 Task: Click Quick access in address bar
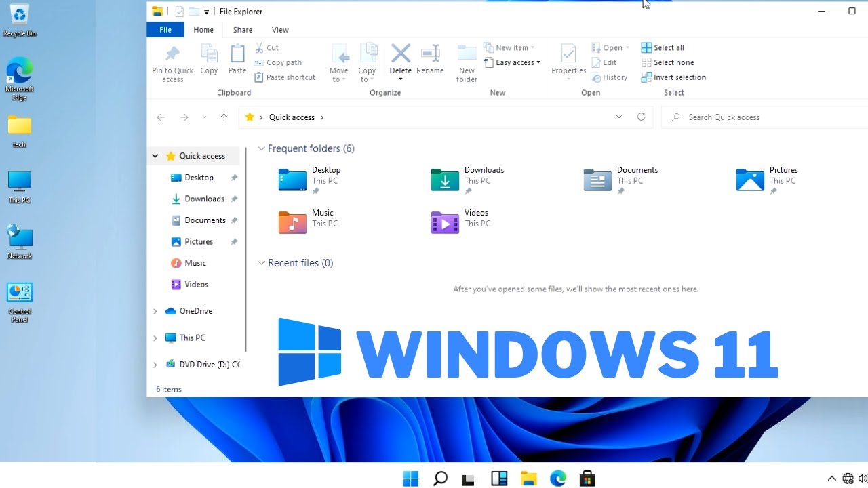[x=292, y=117]
